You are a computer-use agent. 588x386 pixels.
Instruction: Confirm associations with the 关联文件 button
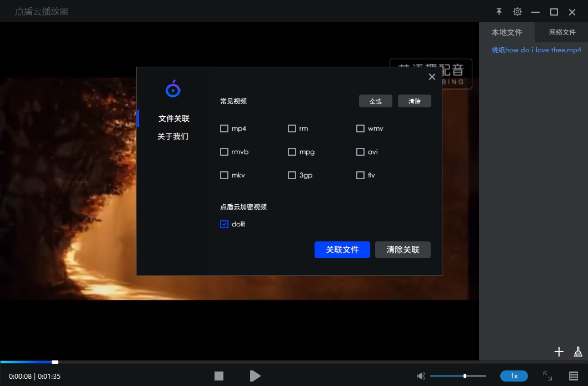[x=342, y=250]
